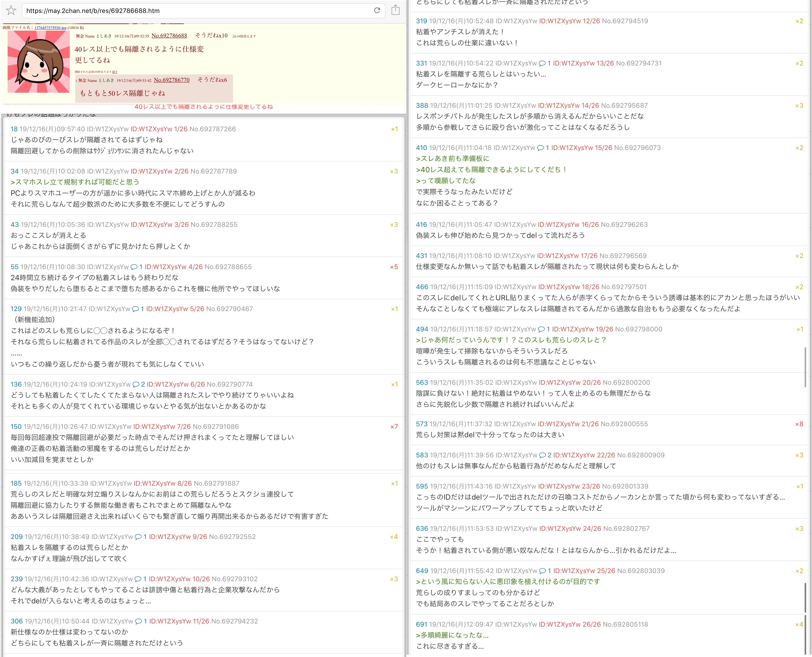Click the ×8 count on post 573
812x657 pixels.
point(799,424)
